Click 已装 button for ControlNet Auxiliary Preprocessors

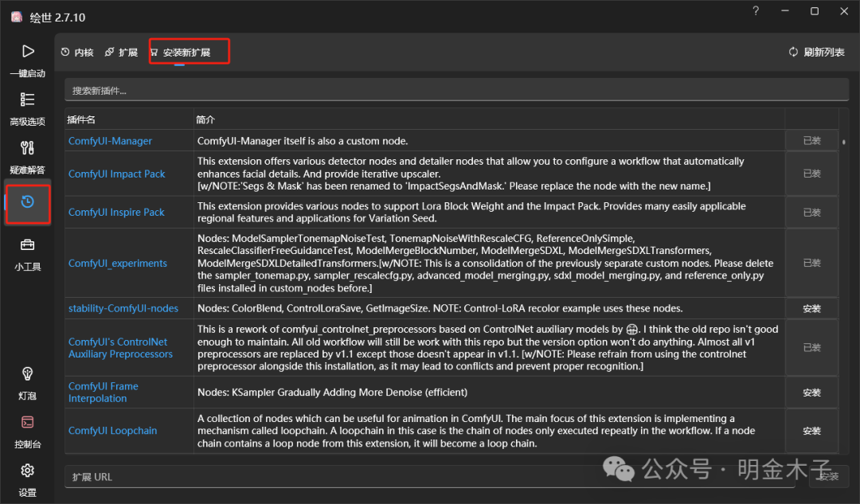click(811, 348)
